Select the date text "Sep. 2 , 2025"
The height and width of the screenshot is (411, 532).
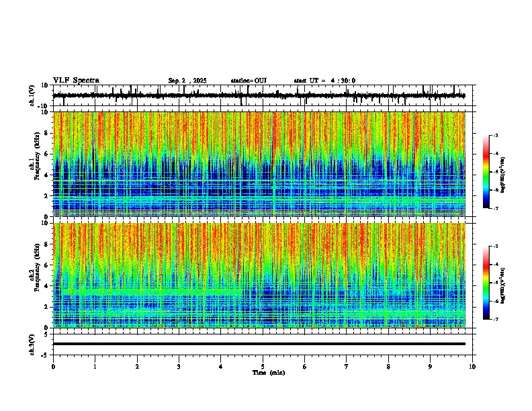point(187,81)
